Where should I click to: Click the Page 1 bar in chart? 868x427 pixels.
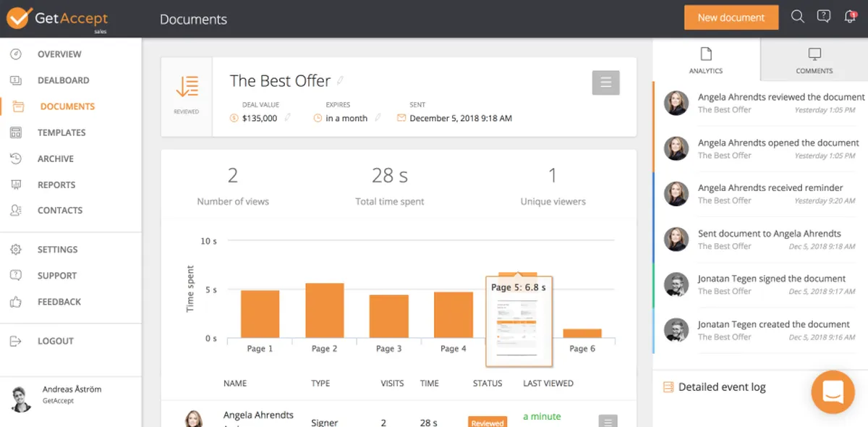click(260, 314)
